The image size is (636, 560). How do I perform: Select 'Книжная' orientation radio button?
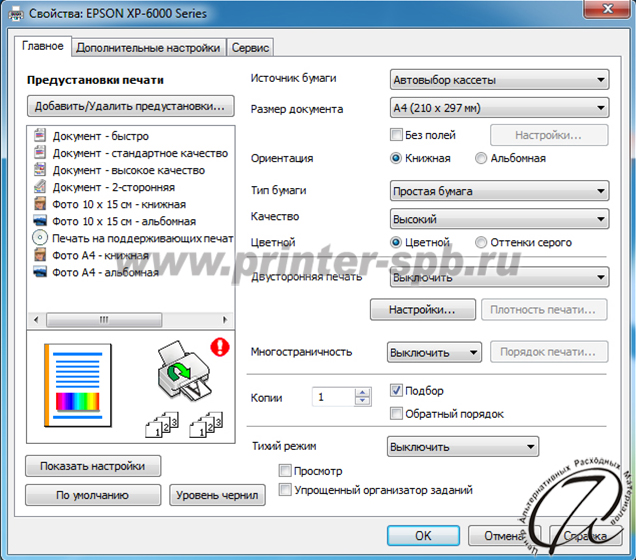pos(395,158)
